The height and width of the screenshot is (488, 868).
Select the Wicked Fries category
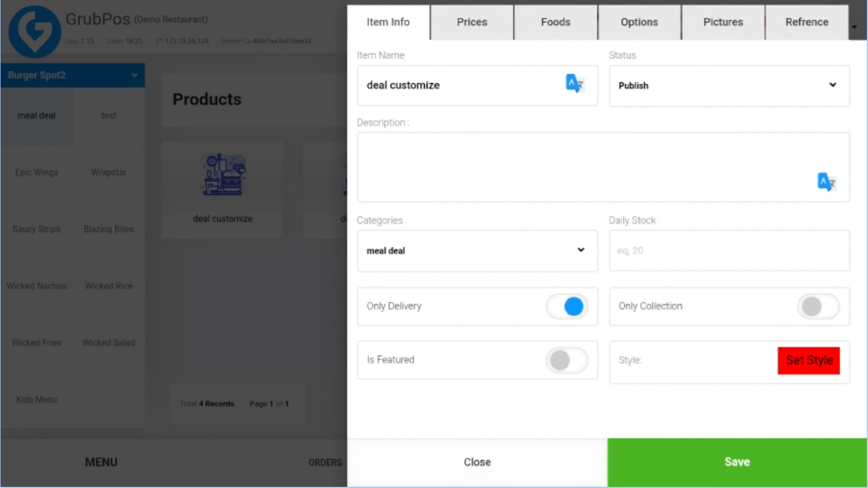(x=36, y=344)
